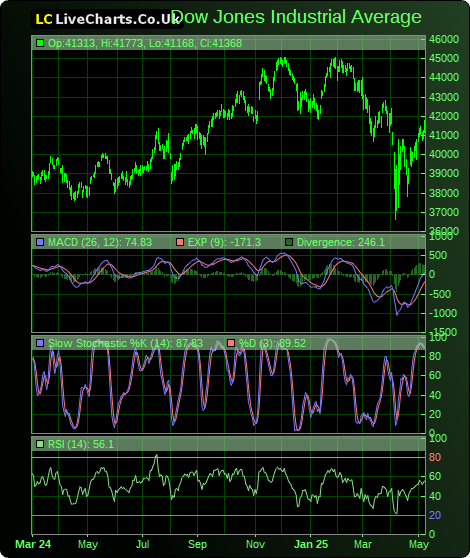
Task: Click the MACD -1000 axis label
Action: [443, 314]
